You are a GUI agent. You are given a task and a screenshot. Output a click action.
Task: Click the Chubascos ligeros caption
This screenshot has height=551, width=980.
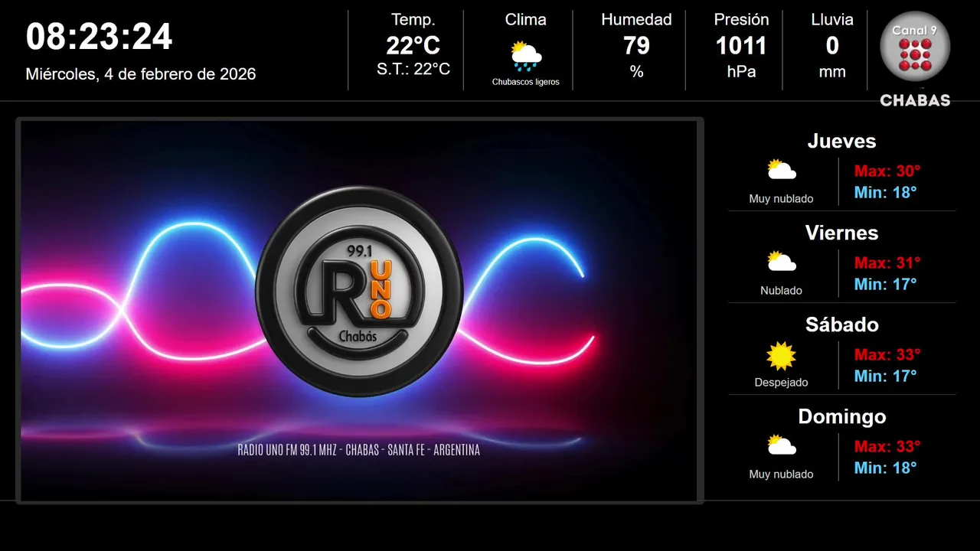(526, 82)
